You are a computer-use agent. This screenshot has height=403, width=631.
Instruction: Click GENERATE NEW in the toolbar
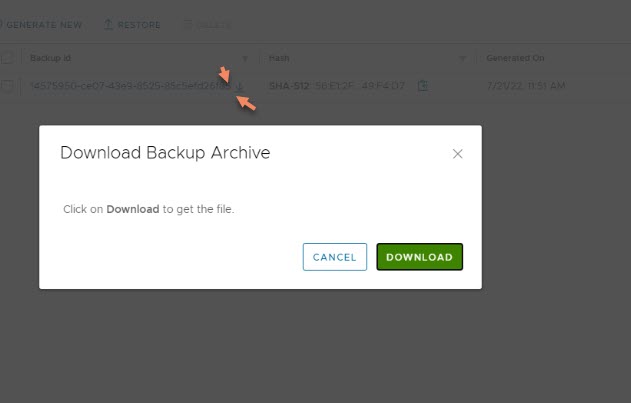(44, 25)
